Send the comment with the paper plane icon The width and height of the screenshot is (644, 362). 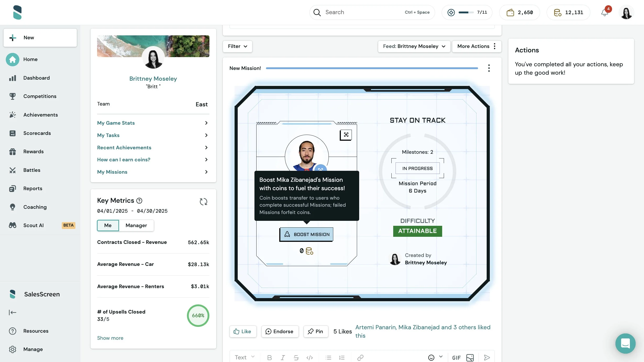487,358
